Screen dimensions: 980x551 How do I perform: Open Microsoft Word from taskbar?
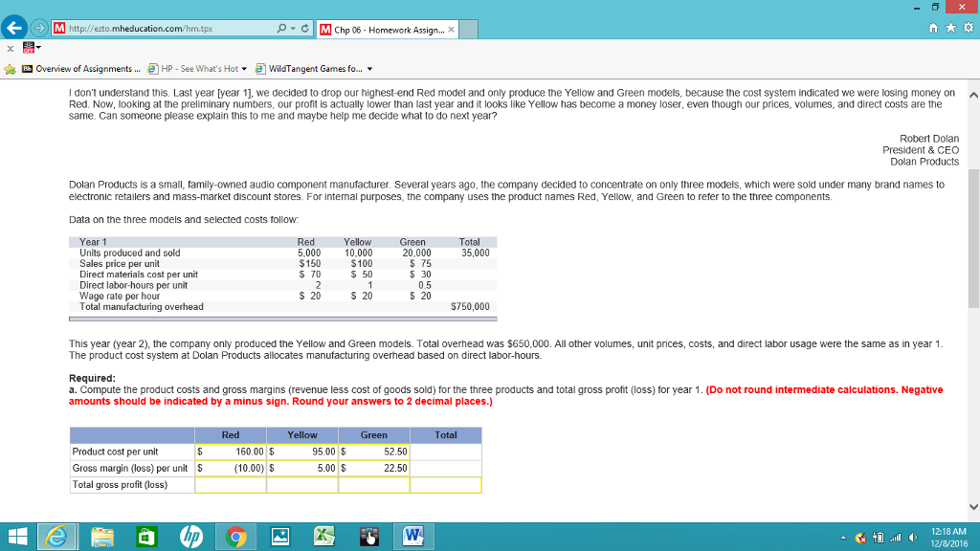tap(413, 537)
